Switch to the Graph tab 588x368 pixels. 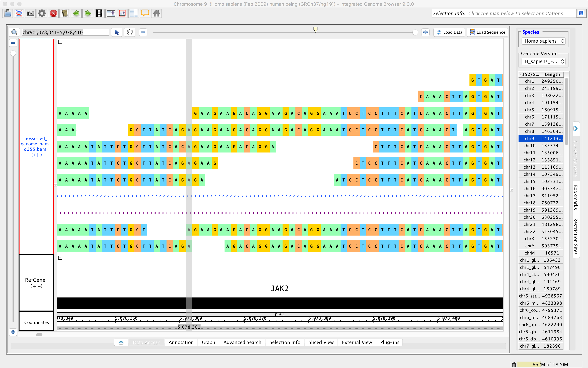coord(208,342)
